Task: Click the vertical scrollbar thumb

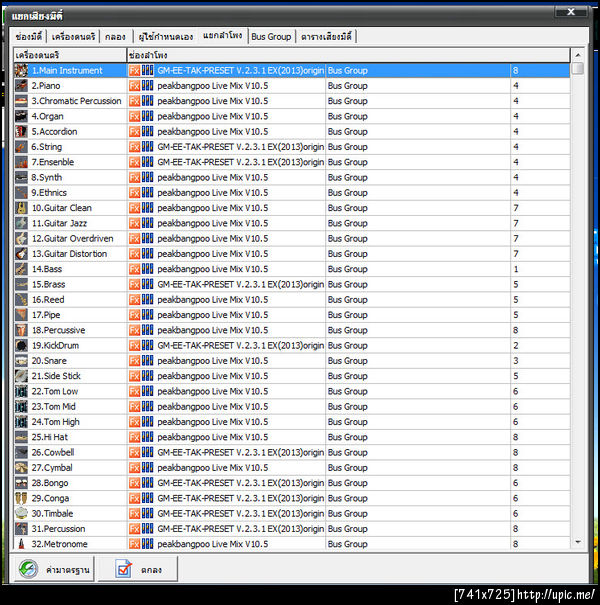Action: [x=578, y=69]
